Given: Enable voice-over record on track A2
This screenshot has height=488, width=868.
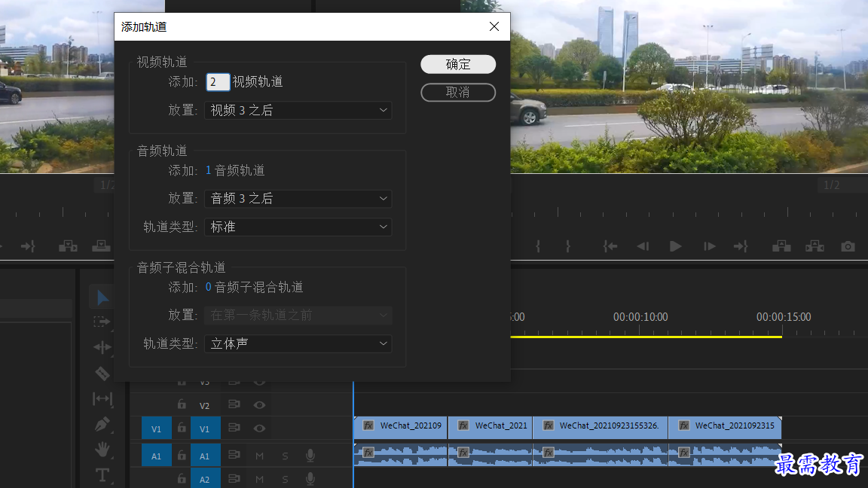Looking at the screenshot, I should click(x=310, y=479).
